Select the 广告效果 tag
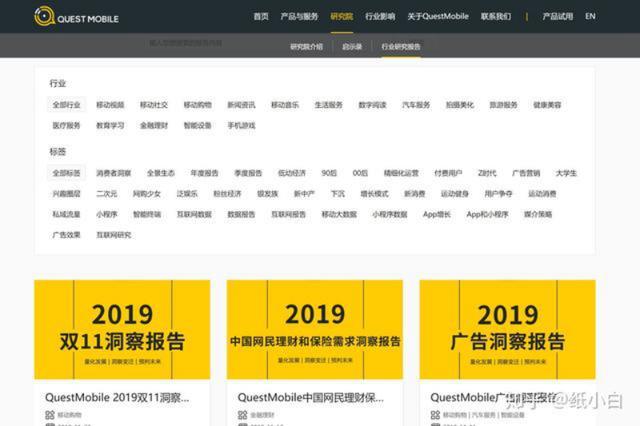The width and height of the screenshot is (640, 426). (67, 235)
